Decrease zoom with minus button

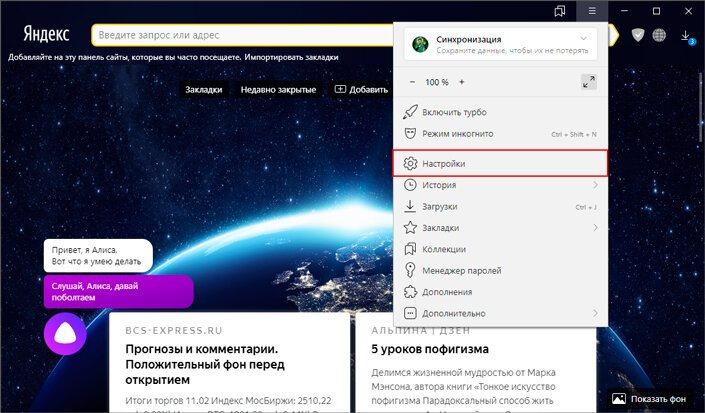tap(412, 82)
